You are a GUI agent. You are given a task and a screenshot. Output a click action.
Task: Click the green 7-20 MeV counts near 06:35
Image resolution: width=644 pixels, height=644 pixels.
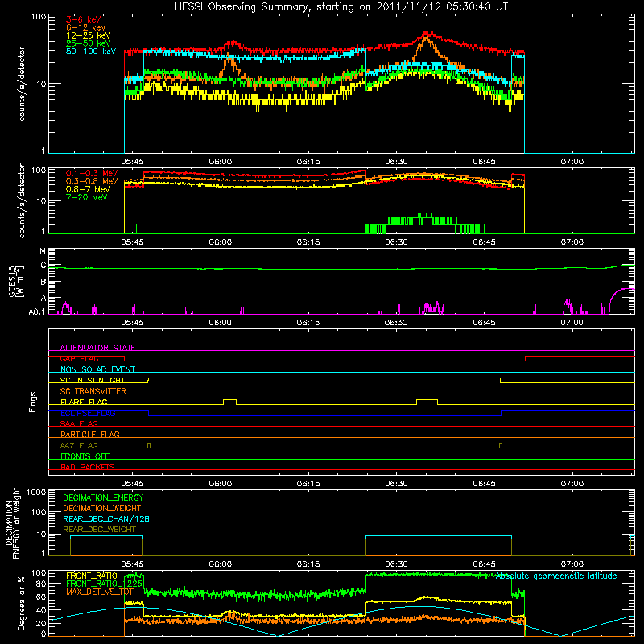click(x=423, y=221)
